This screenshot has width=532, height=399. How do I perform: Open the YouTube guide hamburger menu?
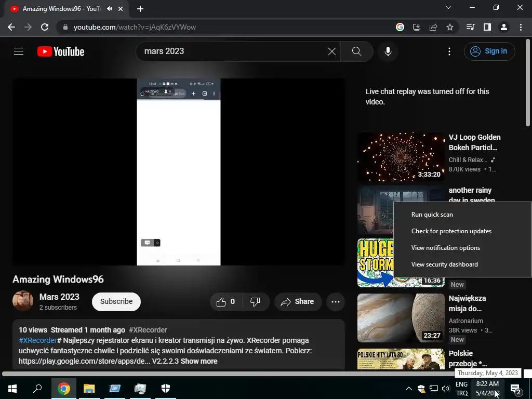tap(19, 51)
